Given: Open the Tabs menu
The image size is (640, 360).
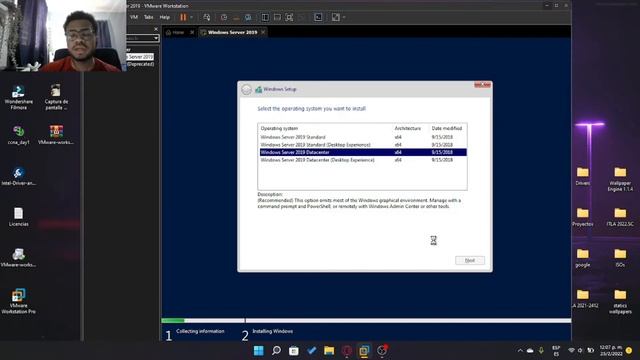Looking at the screenshot, I should point(149,17).
